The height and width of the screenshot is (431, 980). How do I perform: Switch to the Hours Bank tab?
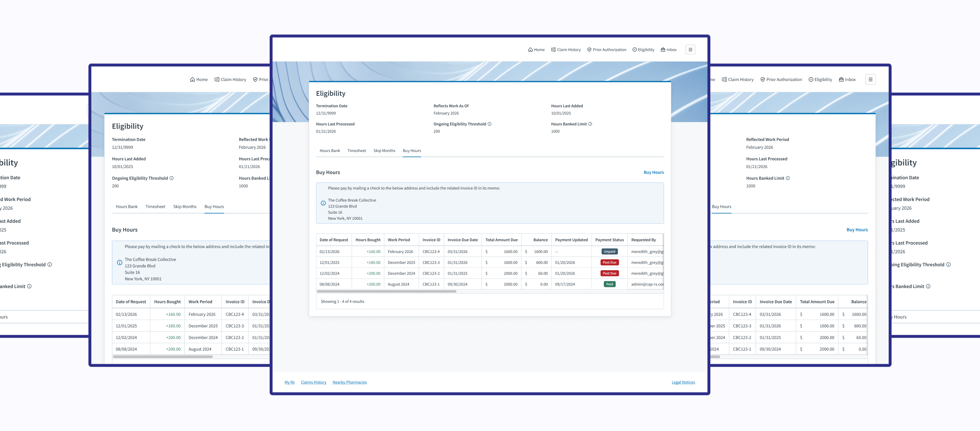coord(329,151)
